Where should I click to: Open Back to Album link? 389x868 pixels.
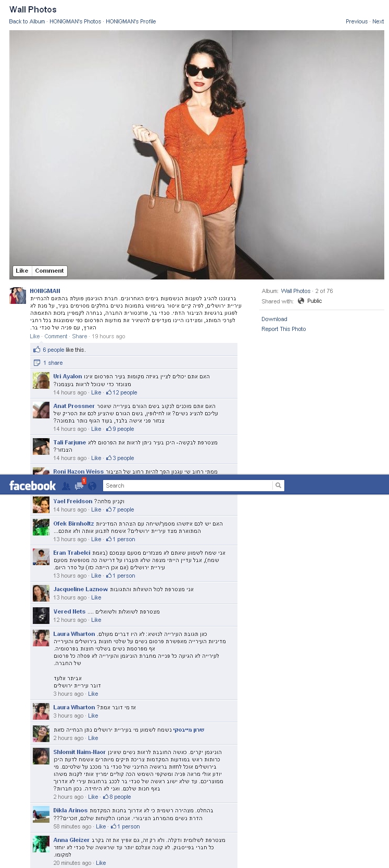[27, 21]
